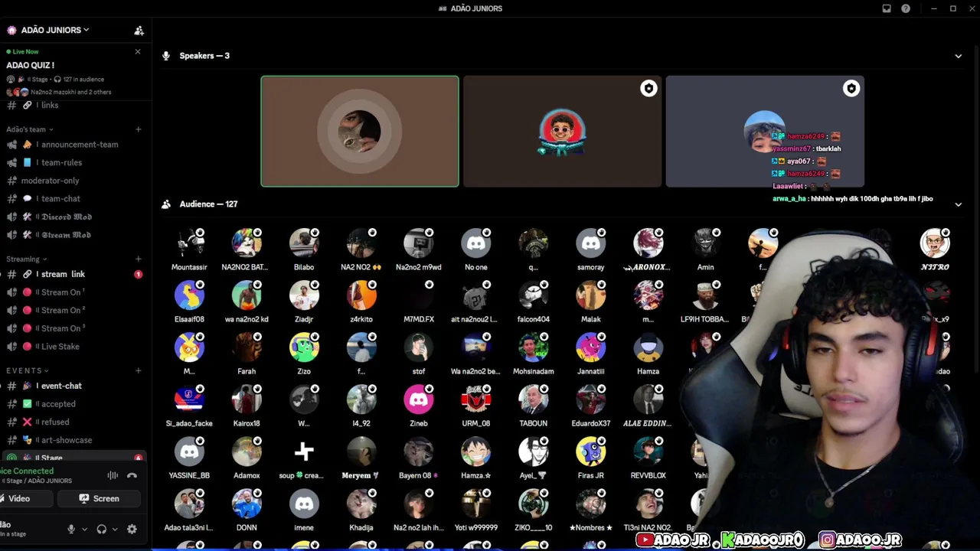Toggle microphone mute in the user panel
The width and height of the screenshot is (980, 551).
(x=71, y=529)
